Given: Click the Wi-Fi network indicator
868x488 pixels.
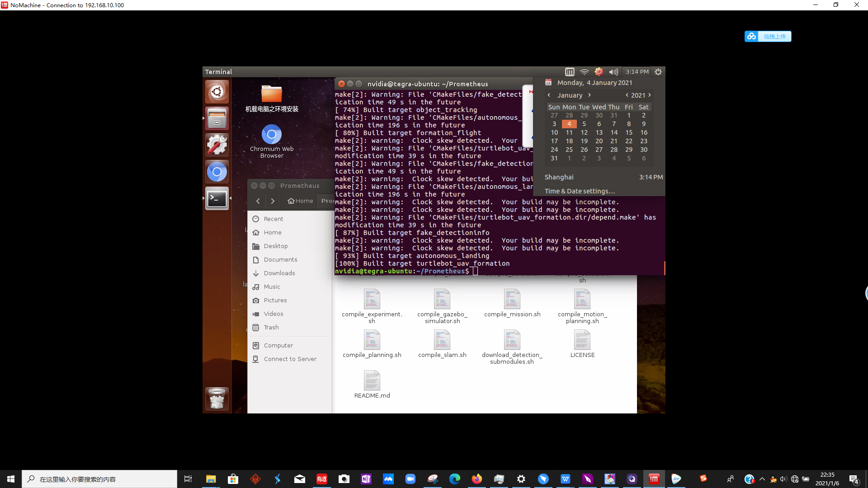Looking at the screenshot, I should (584, 72).
